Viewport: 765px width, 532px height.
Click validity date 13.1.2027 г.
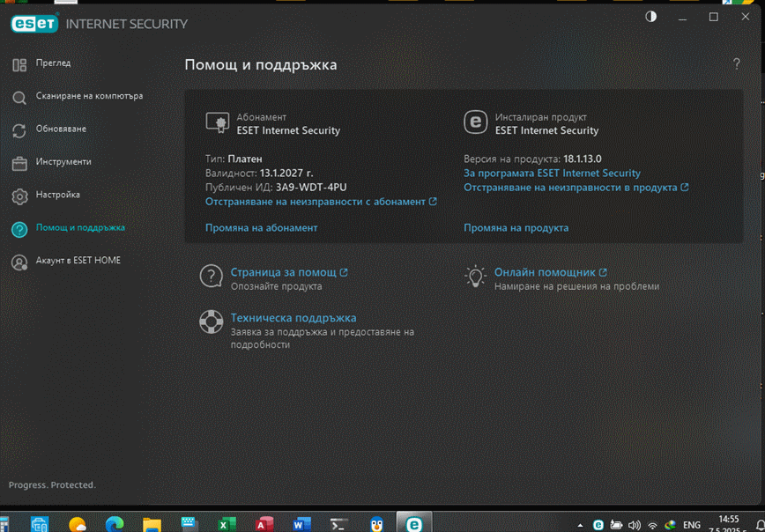coord(286,174)
